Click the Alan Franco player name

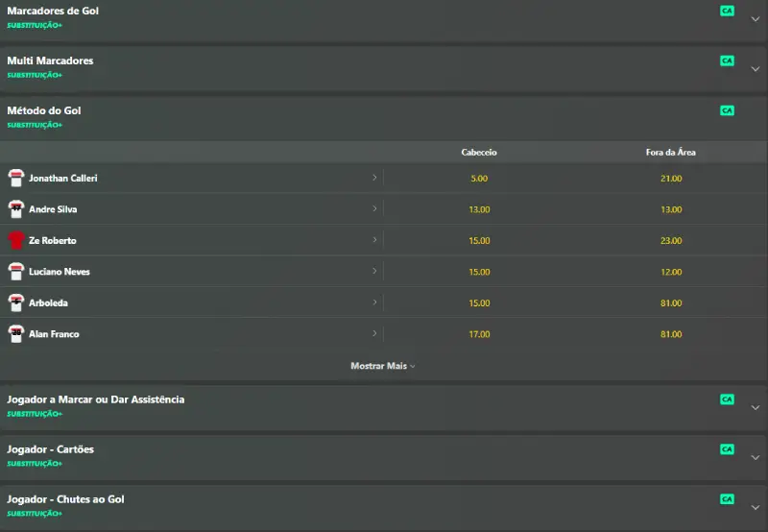coord(54,334)
